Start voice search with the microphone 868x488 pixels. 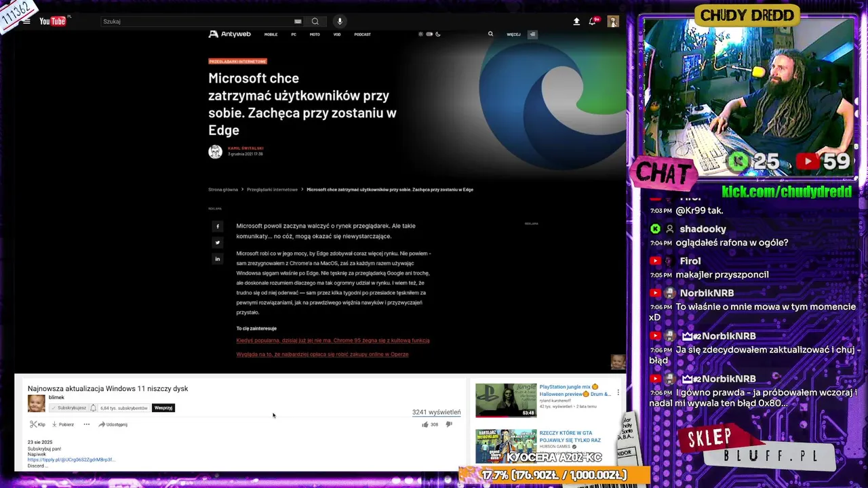click(340, 21)
